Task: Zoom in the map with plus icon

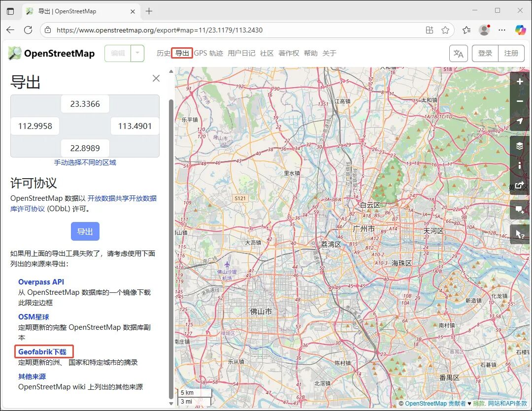Action: [x=520, y=82]
